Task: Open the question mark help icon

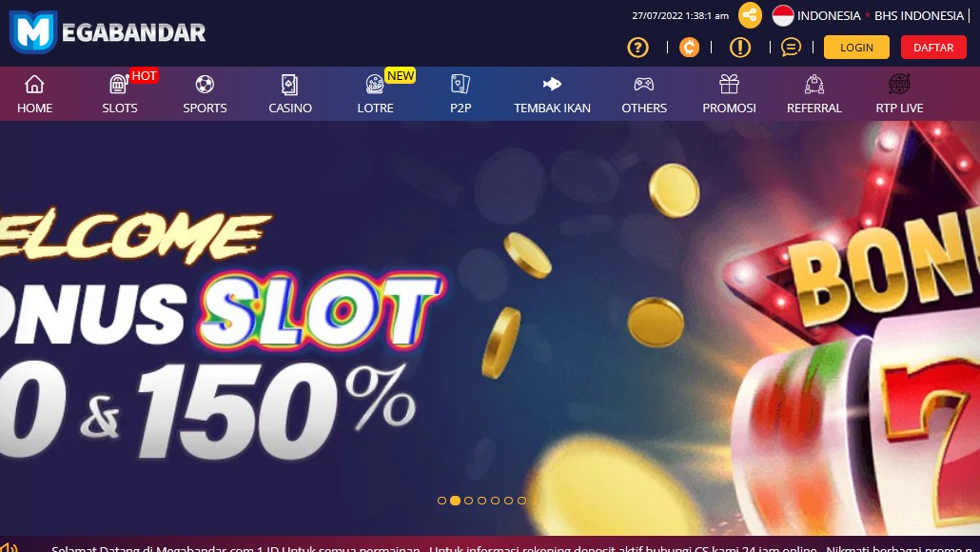Action: pos(637,48)
